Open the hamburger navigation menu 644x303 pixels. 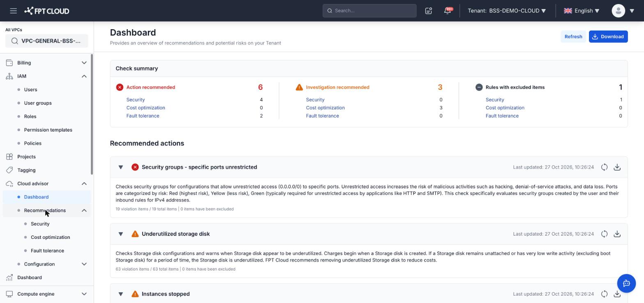(x=13, y=11)
